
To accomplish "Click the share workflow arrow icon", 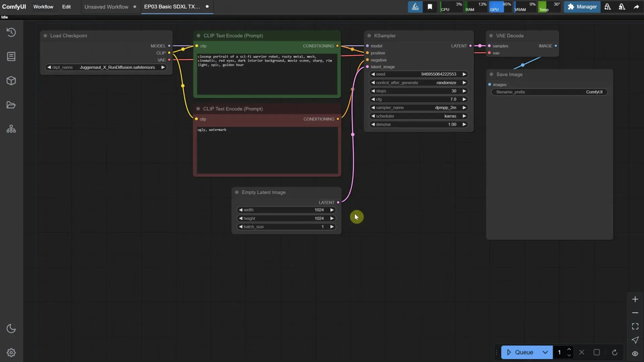I will coord(636,7).
